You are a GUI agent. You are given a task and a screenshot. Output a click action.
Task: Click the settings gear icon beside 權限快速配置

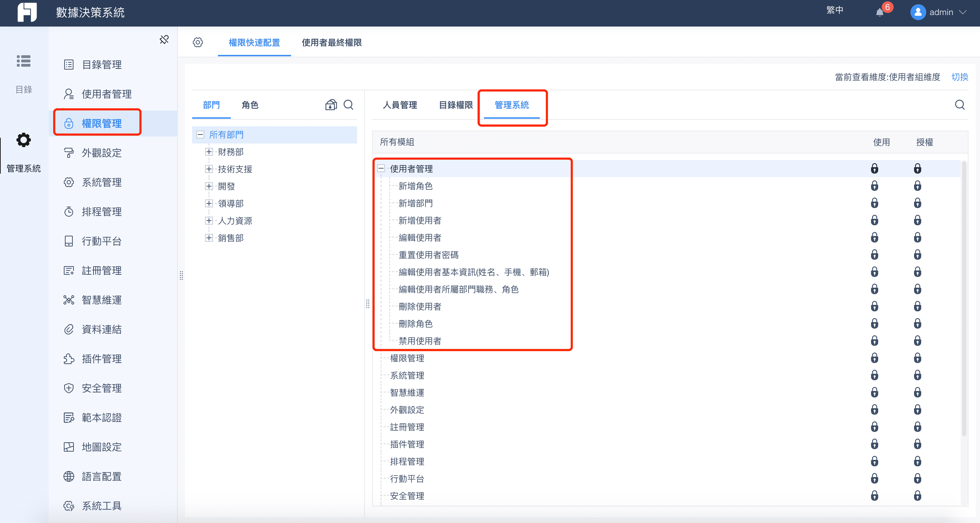click(x=198, y=42)
